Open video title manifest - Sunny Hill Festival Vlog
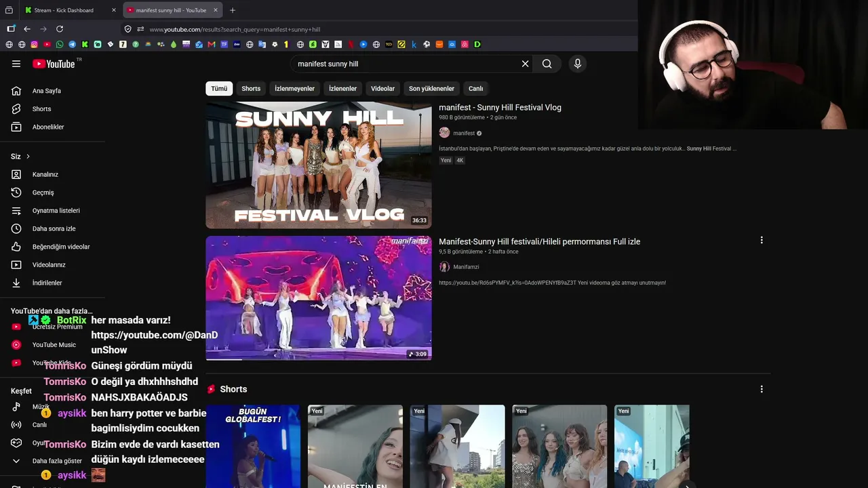868x488 pixels. (500, 107)
